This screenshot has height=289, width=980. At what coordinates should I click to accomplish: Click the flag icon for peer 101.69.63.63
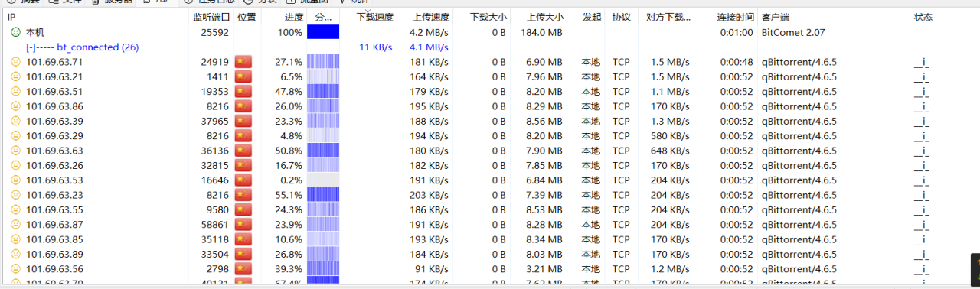click(x=243, y=151)
